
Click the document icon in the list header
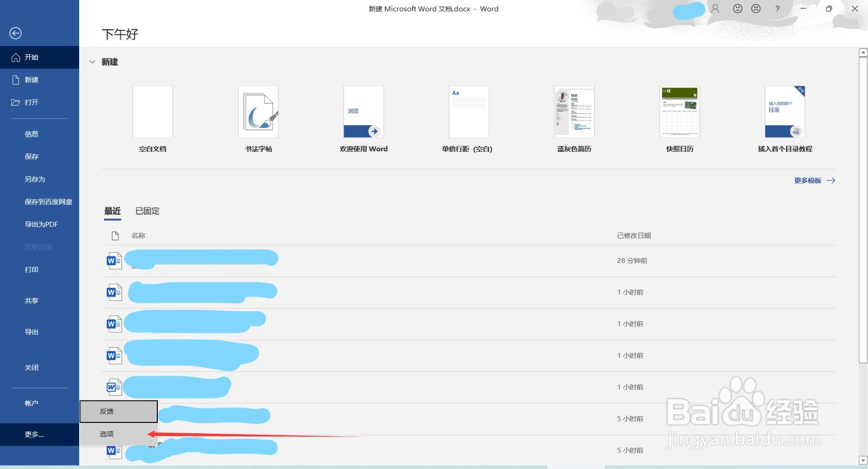(x=115, y=236)
